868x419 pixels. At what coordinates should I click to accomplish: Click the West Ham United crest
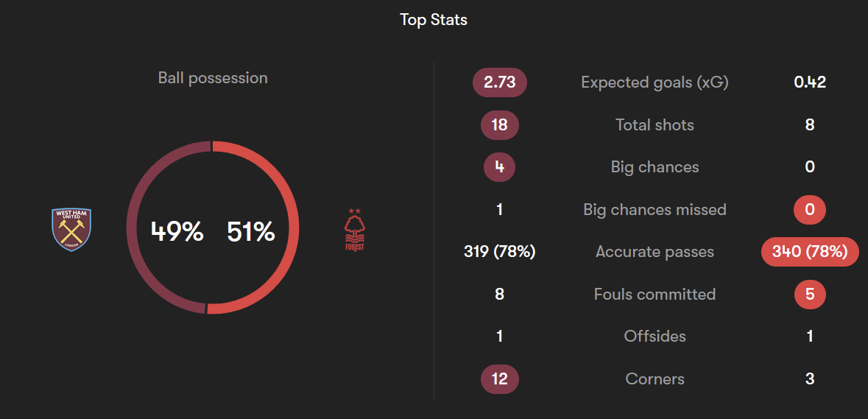coord(71,230)
